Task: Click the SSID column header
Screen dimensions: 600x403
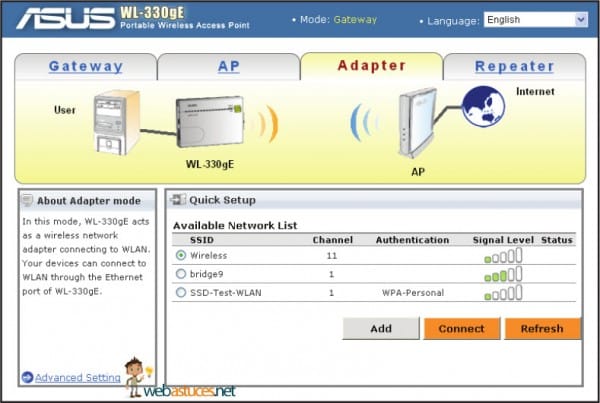Action: coord(202,240)
